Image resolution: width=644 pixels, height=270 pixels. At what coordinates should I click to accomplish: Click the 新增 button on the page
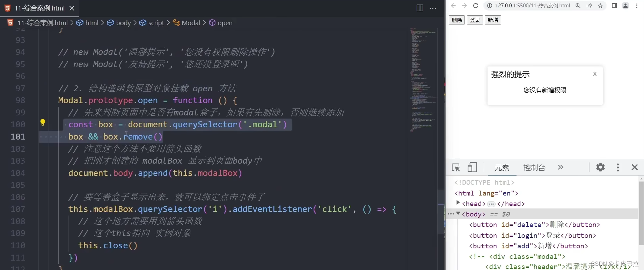click(x=493, y=20)
